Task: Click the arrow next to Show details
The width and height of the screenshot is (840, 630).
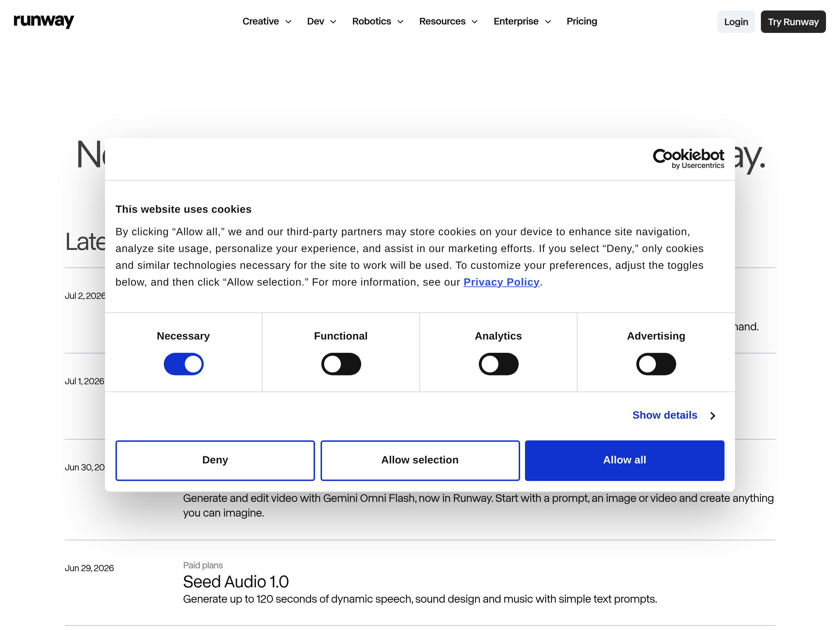Action: (x=713, y=416)
